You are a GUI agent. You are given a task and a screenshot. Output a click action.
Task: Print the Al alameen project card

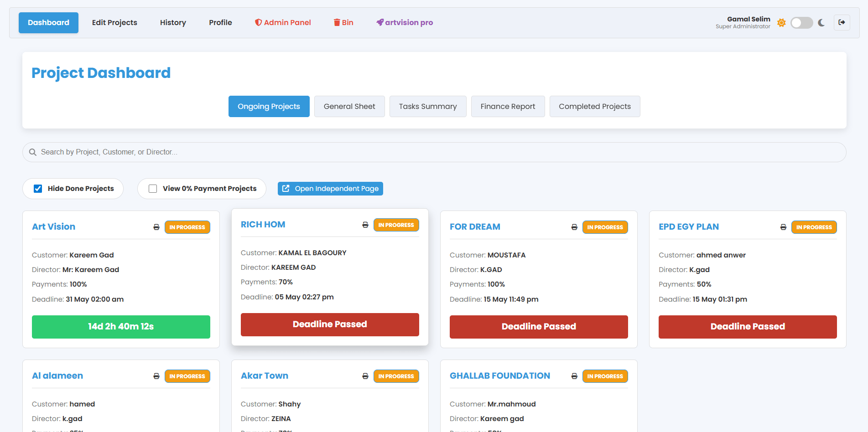[156, 376]
